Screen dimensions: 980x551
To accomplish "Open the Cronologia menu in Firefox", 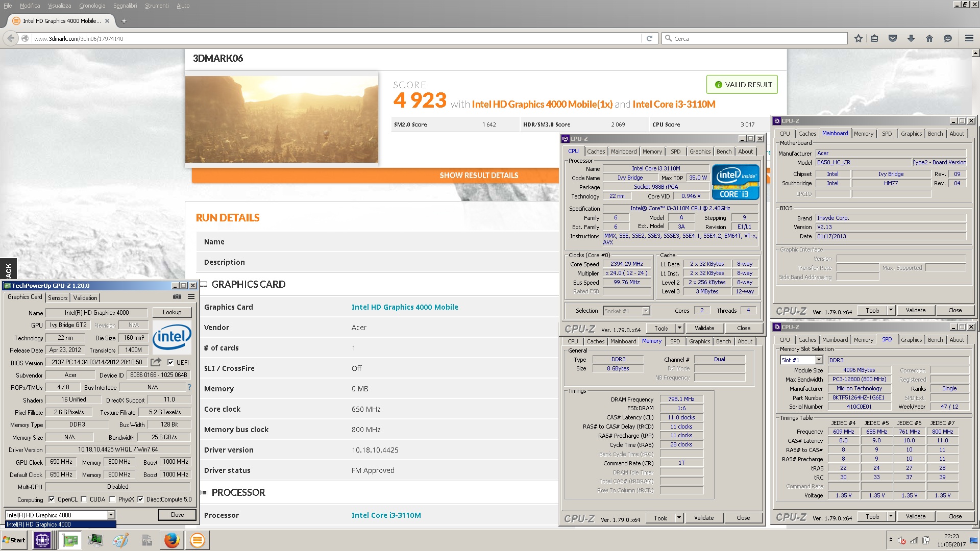I will 92,6.
